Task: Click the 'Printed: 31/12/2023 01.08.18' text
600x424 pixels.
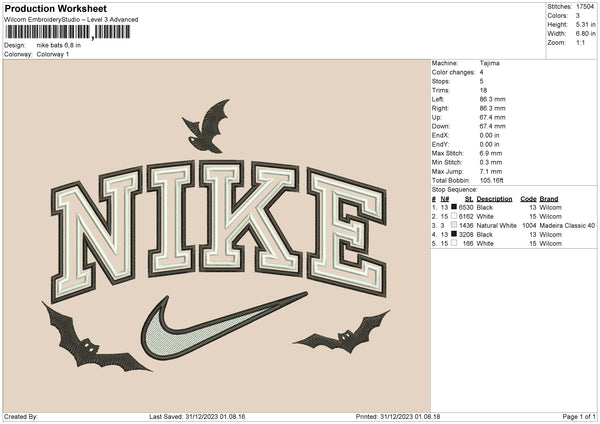Action: coord(398,417)
